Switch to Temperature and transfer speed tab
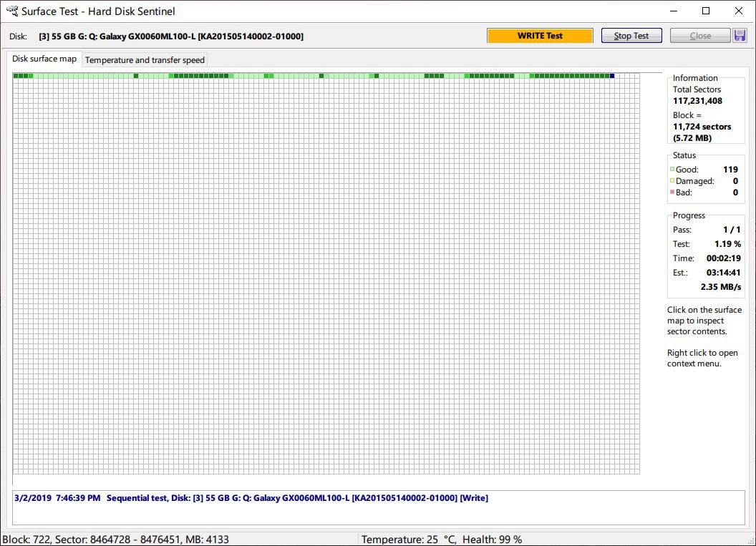The width and height of the screenshot is (756, 546). [x=145, y=60]
